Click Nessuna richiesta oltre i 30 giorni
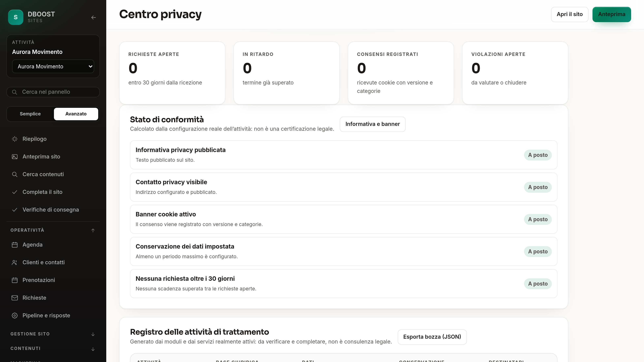 point(185,279)
